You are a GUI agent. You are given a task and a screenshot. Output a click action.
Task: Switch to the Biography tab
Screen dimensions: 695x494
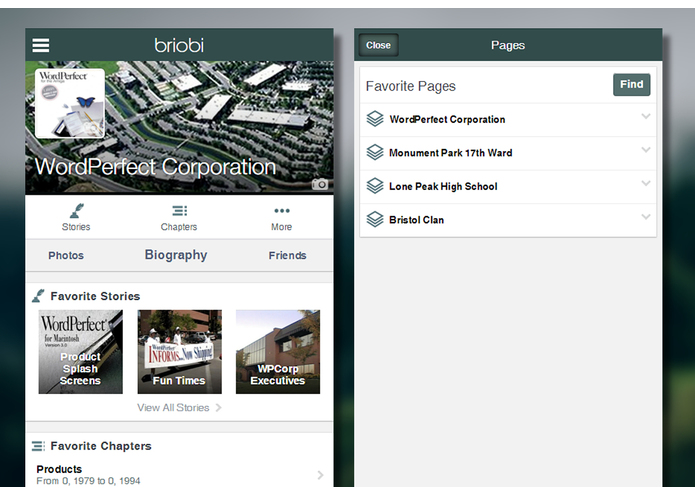176,255
